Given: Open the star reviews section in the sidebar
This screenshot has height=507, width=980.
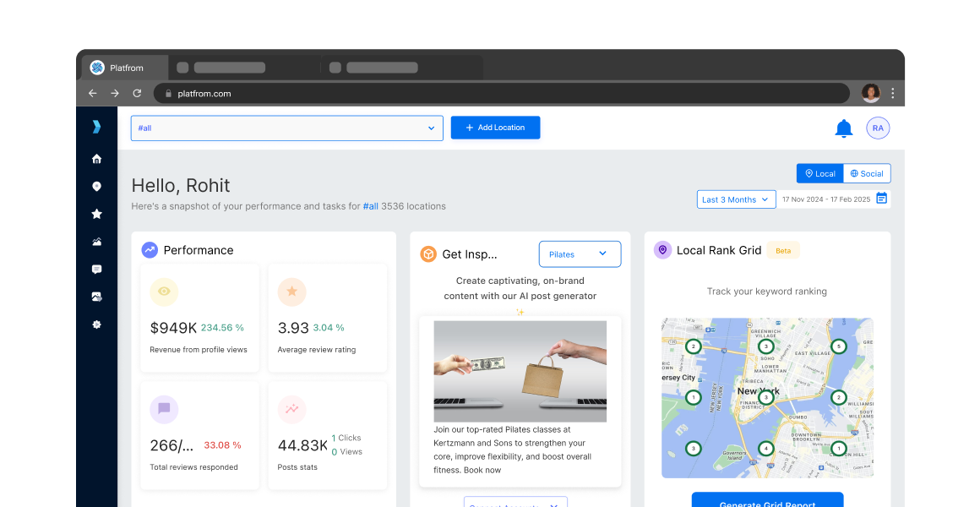Looking at the screenshot, I should (x=96, y=214).
